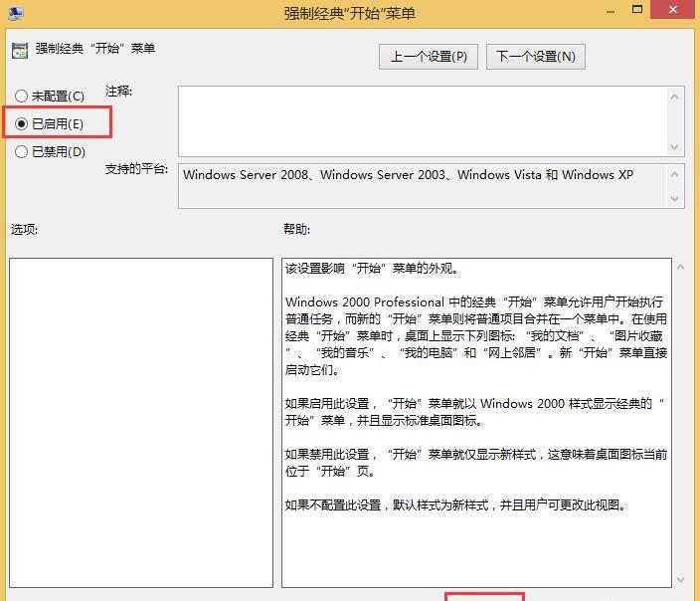The width and height of the screenshot is (700, 601).
Task: Click inside the 注释 comment text box
Action: coord(423,121)
